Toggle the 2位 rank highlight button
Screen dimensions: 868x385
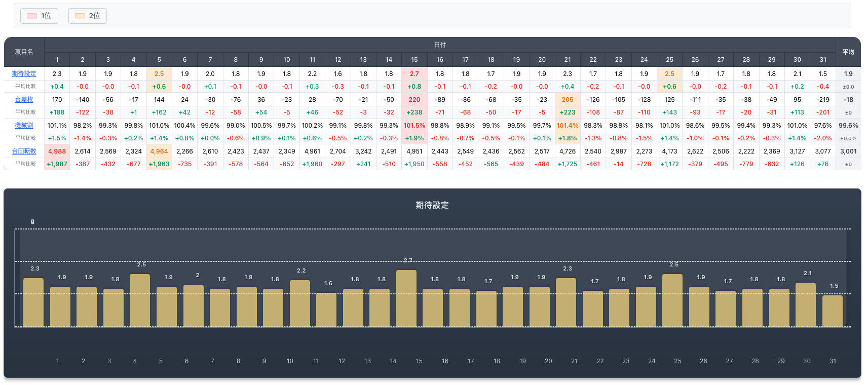[87, 16]
